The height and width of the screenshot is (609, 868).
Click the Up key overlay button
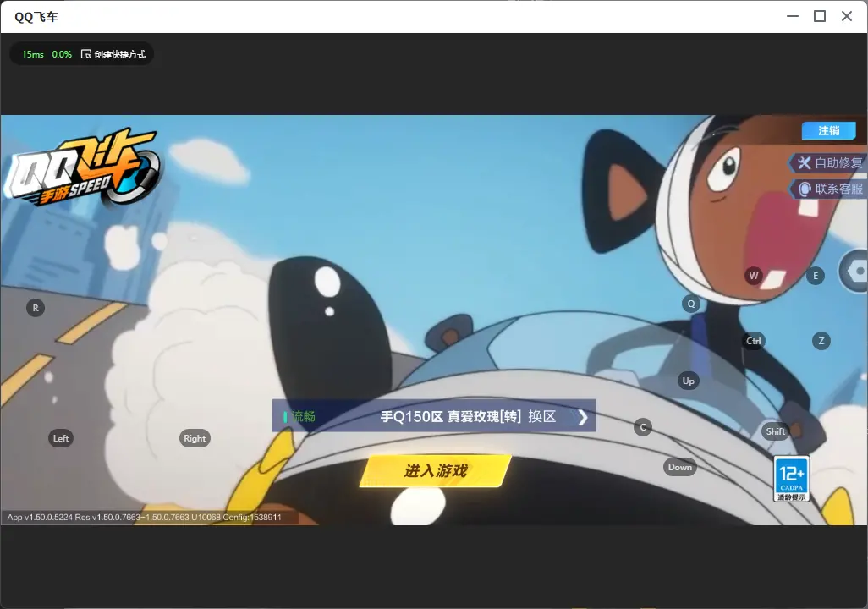click(688, 381)
